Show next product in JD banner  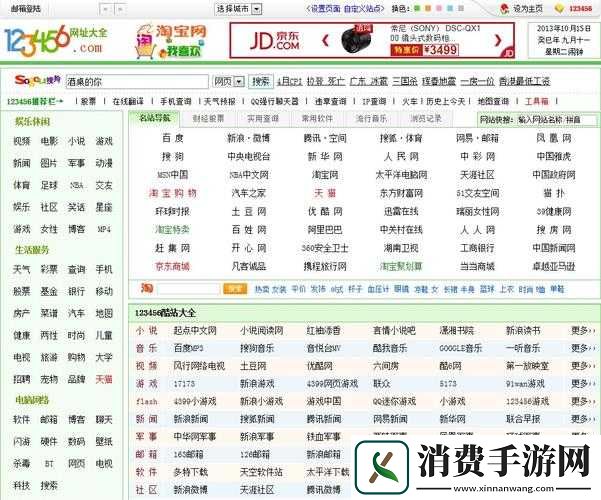498,40
